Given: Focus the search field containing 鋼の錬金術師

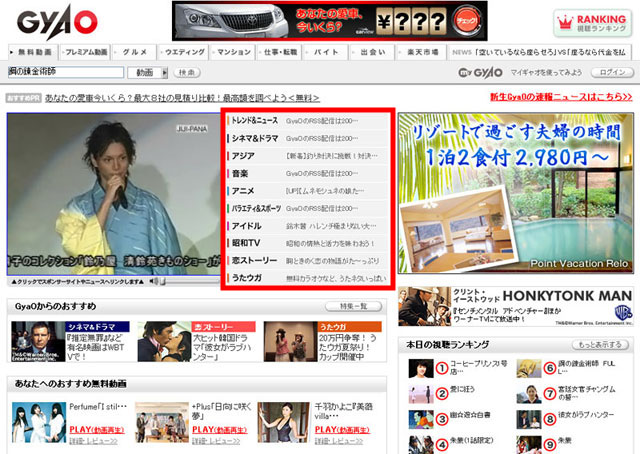Looking at the screenshot, I should point(65,72).
